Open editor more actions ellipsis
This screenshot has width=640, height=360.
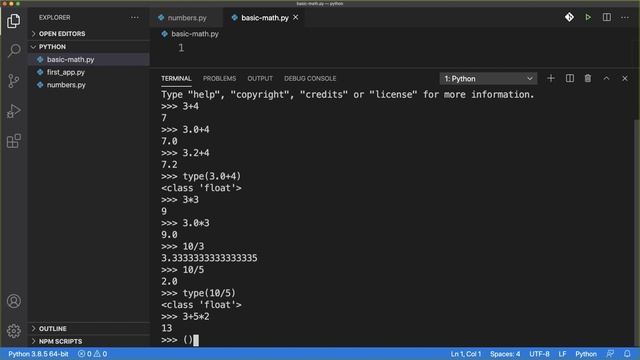(625, 17)
